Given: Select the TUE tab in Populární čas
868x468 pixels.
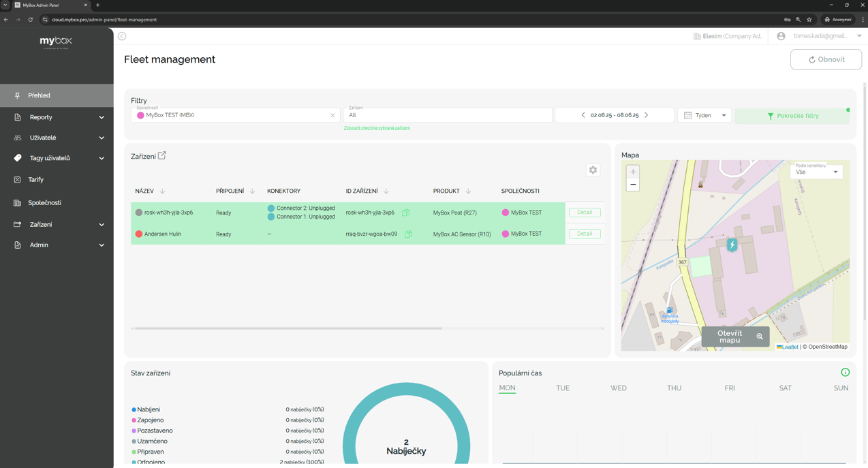Looking at the screenshot, I should [563, 388].
